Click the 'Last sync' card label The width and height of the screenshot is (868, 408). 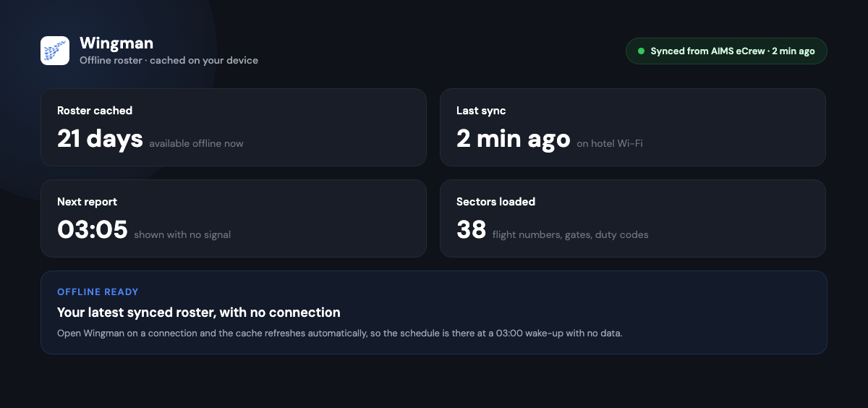[481, 111]
